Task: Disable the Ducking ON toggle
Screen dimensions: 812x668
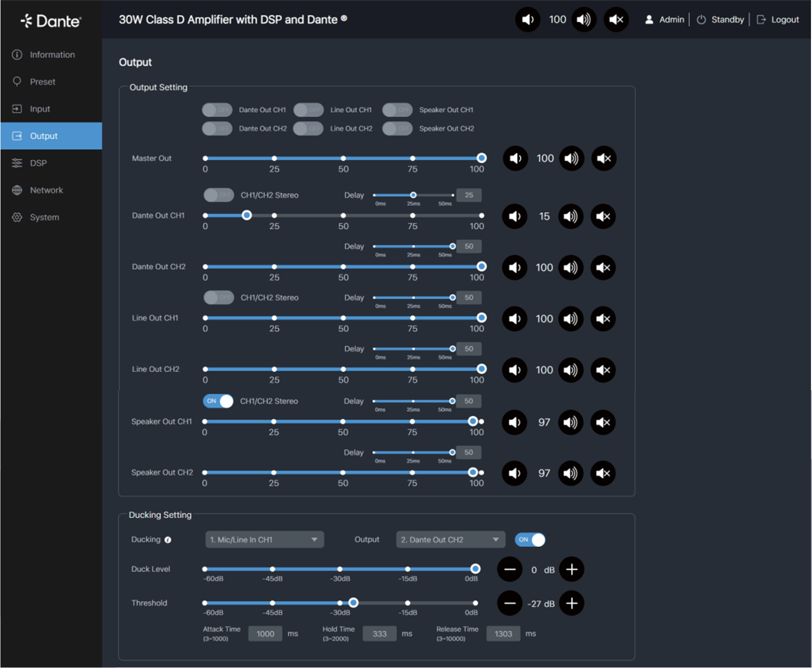Action: tap(530, 539)
